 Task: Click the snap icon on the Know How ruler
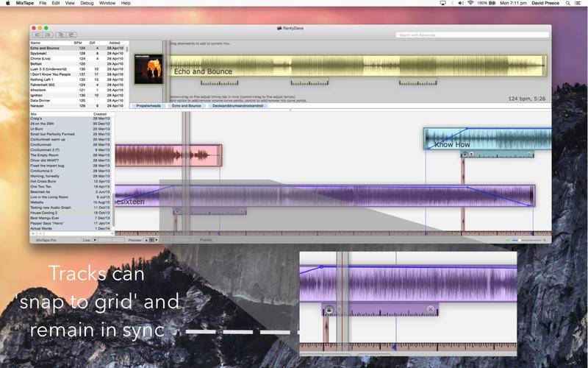point(465,155)
